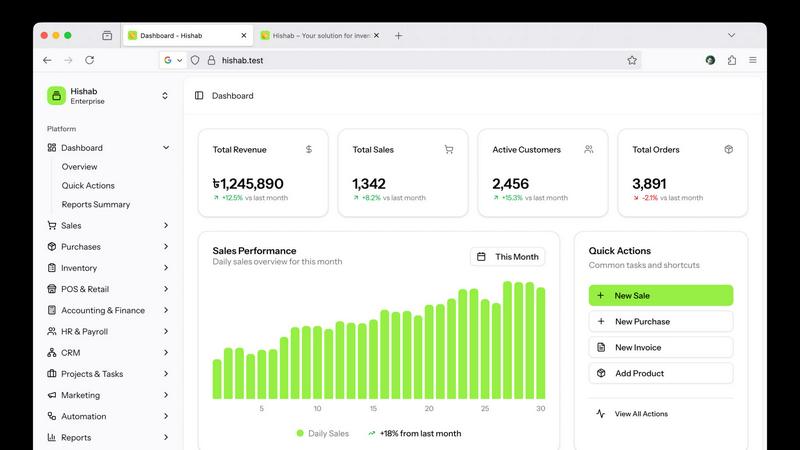Bookmark page with the star icon
The image size is (800, 450).
[x=632, y=60]
